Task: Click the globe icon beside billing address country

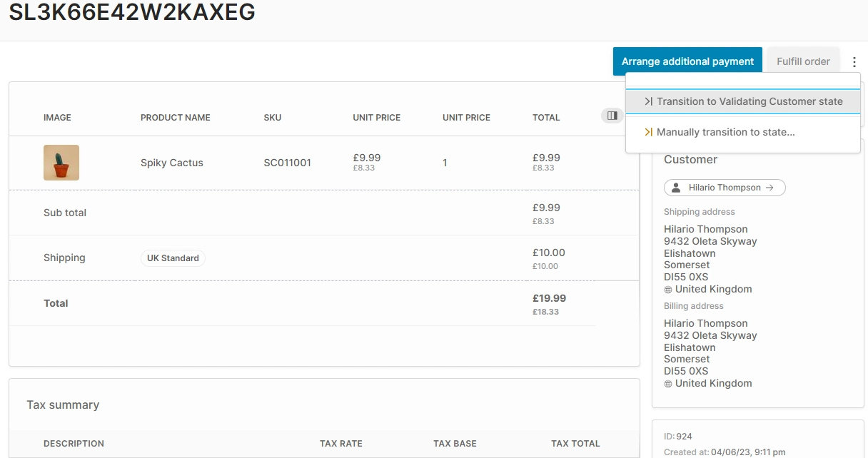Action: pos(668,383)
